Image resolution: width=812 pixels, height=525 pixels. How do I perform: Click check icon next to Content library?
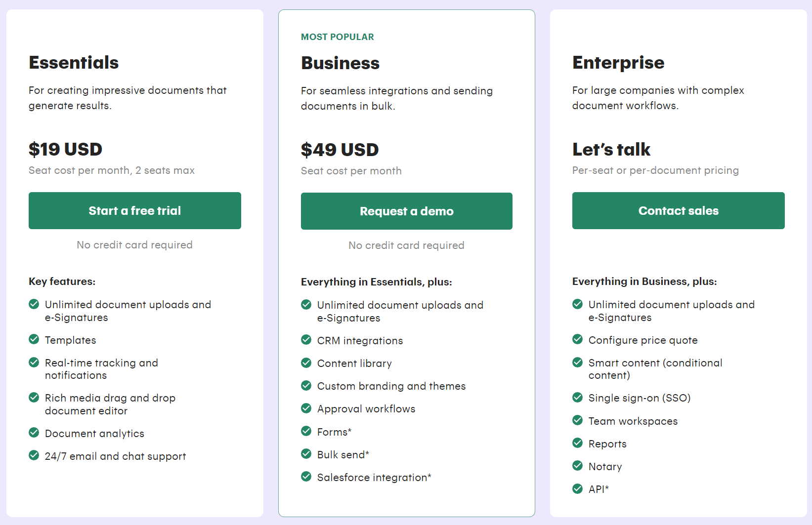click(306, 363)
